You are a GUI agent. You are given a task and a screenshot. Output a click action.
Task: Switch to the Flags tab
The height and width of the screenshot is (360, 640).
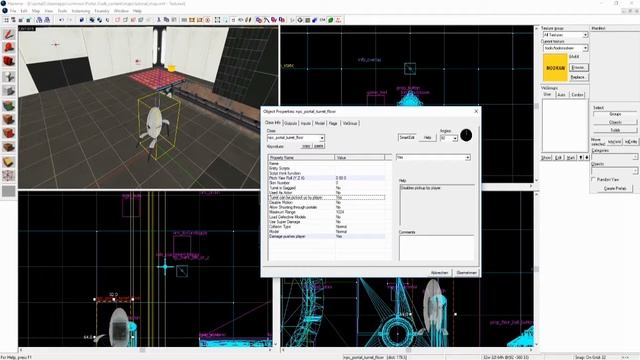tap(333, 123)
